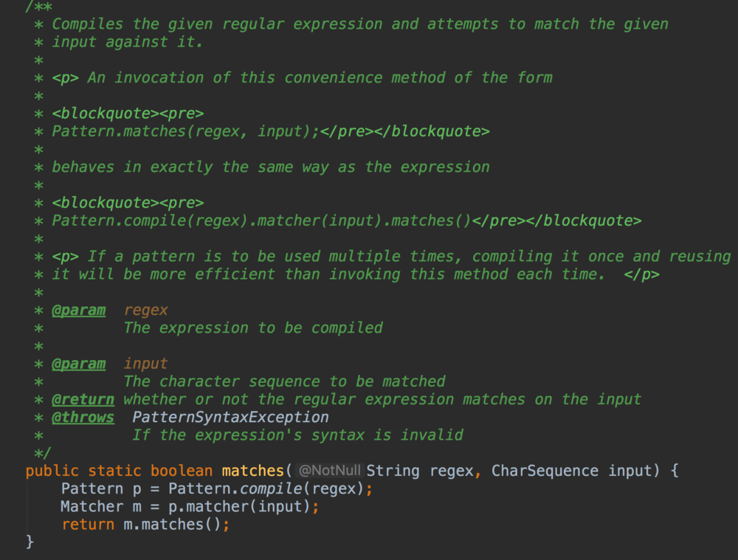The image size is (738, 560).
Task: Click the closing </p> tag in Javadoc
Action: coord(641,274)
